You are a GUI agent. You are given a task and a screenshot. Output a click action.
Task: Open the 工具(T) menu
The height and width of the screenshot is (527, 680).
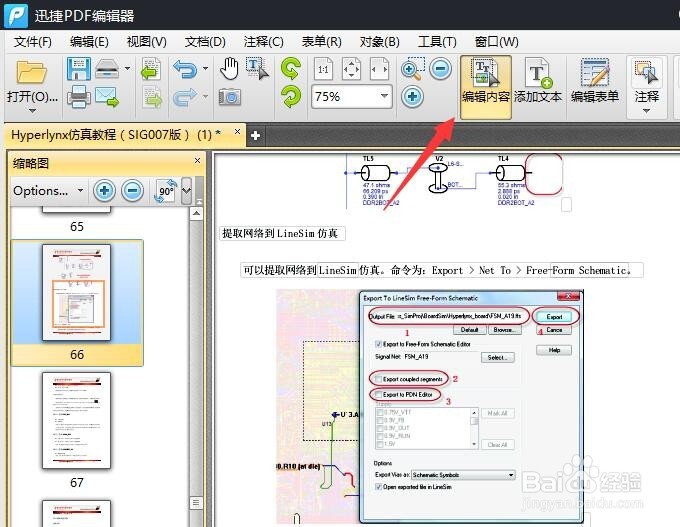coord(437,42)
